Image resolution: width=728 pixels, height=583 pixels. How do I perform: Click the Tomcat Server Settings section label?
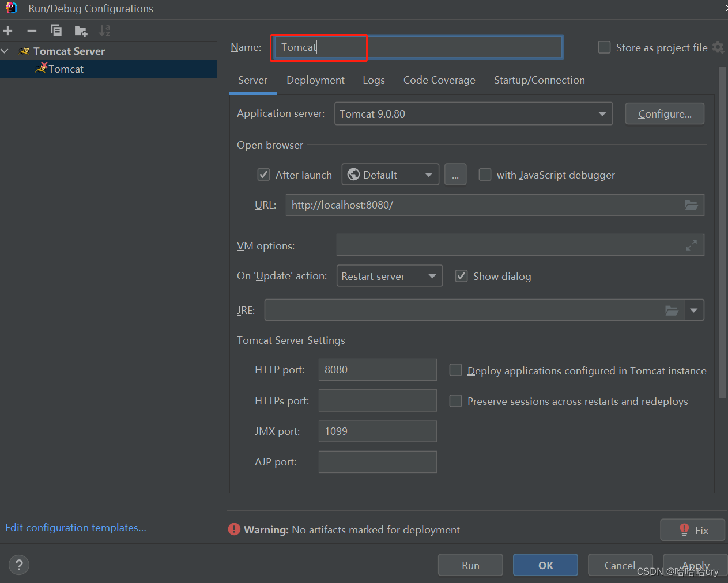[291, 340]
